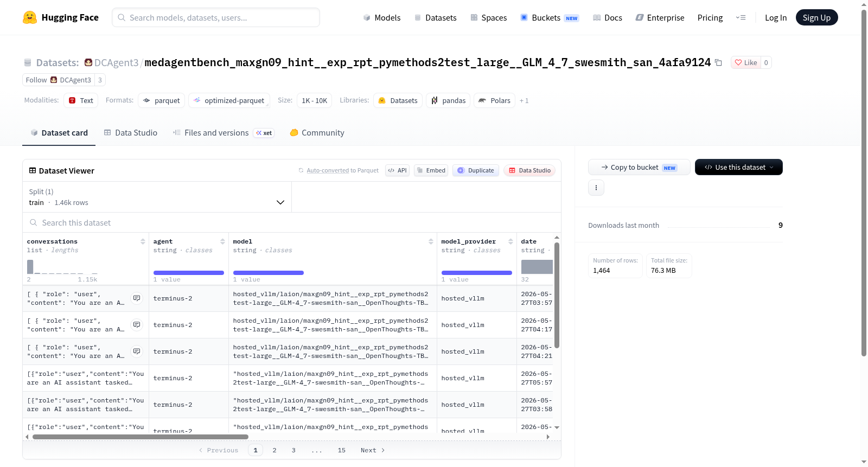Open the Data Studio tab
The height and width of the screenshot is (467, 868).
point(131,132)
